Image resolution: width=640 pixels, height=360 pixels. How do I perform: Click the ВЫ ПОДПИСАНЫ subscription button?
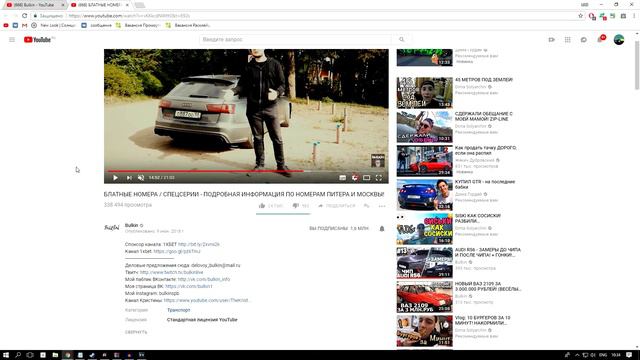tap(339, 229)
